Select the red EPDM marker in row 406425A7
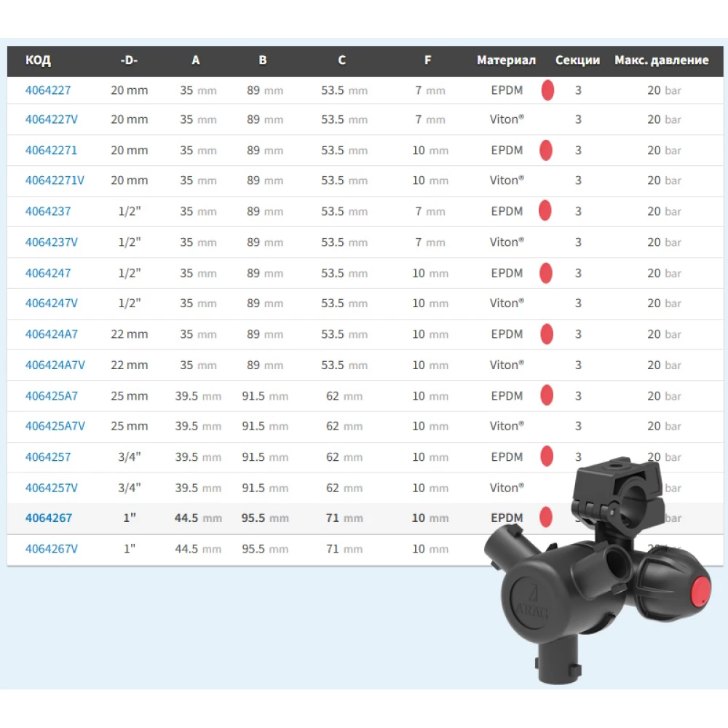This screenshot has height=728, width=728. pos(546,396)
